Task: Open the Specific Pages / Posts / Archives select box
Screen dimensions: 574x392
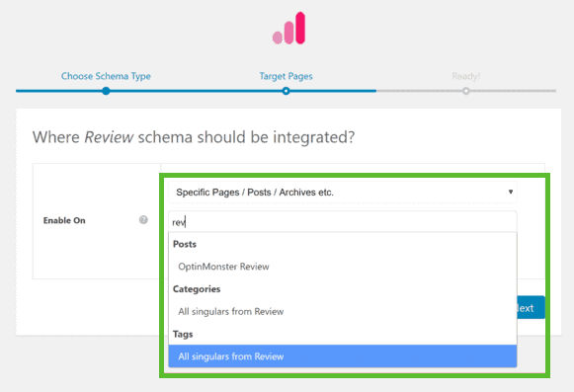Action: (x=343, y=193)
